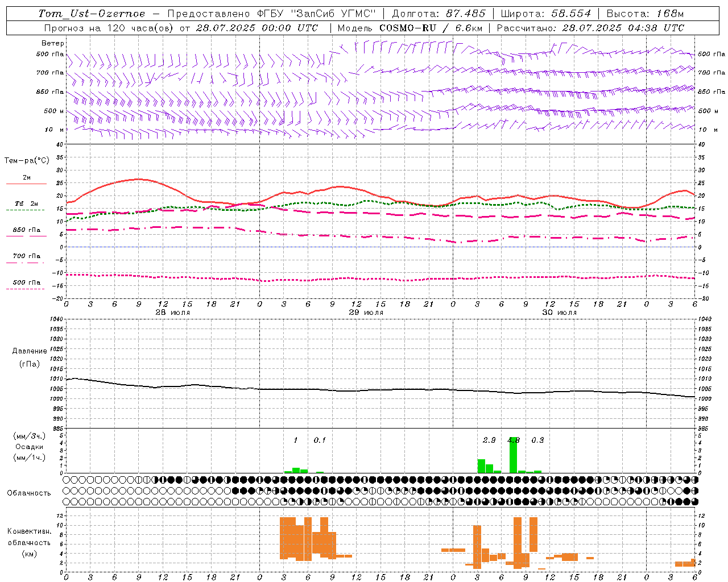Viewport: 728px width, 582px height.
Task: Click the 0.3 precipitation total value
Action: tap(537, 440)
